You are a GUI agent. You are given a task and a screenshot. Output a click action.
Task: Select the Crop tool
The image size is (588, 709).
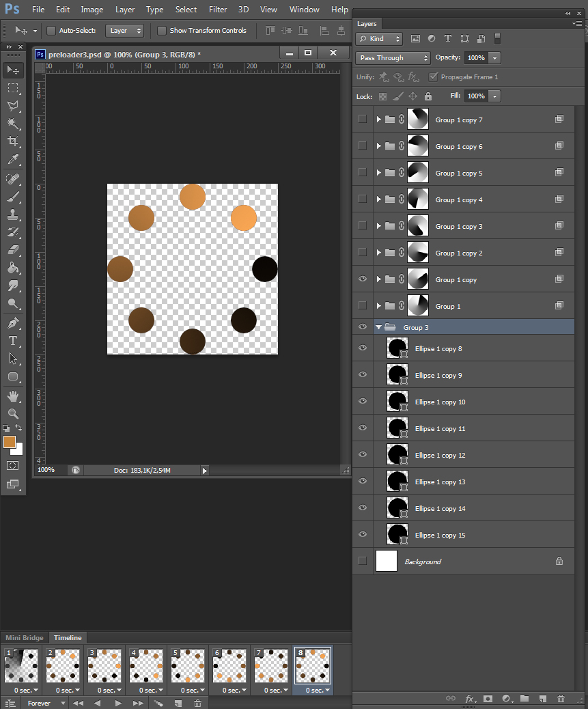click(12, 141)
